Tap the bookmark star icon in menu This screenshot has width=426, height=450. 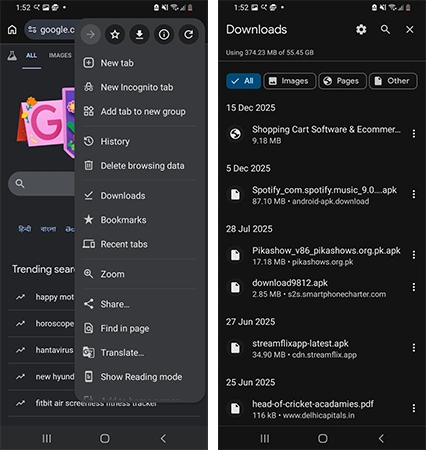tap(115, 34)
